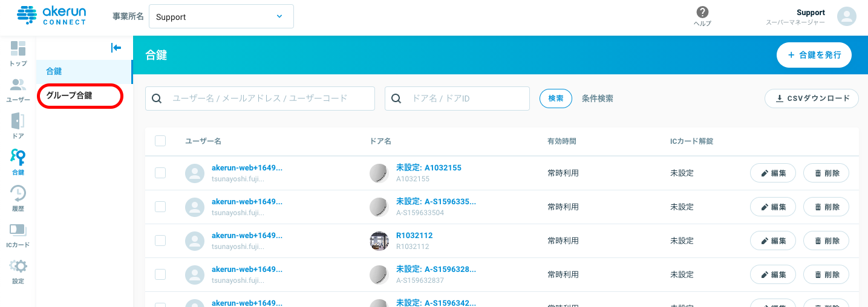This screenshot has width=868, height=307.
Task: Edit key for door A-S159633504
Action: click(773, 207)
